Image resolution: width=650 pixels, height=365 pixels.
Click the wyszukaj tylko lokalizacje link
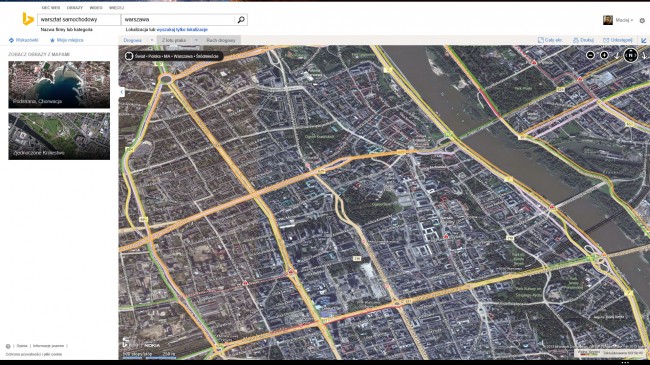point(182,30)
